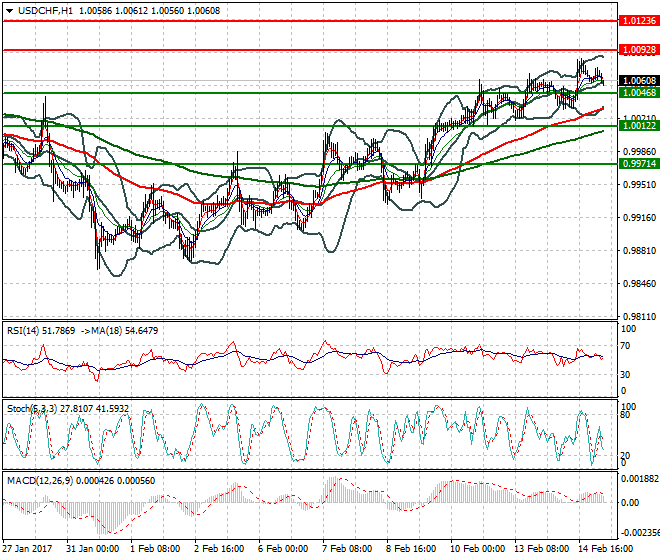Select green support level label 0.99714
Viewport: 660px width, 560px height.
tap(639, 163)
